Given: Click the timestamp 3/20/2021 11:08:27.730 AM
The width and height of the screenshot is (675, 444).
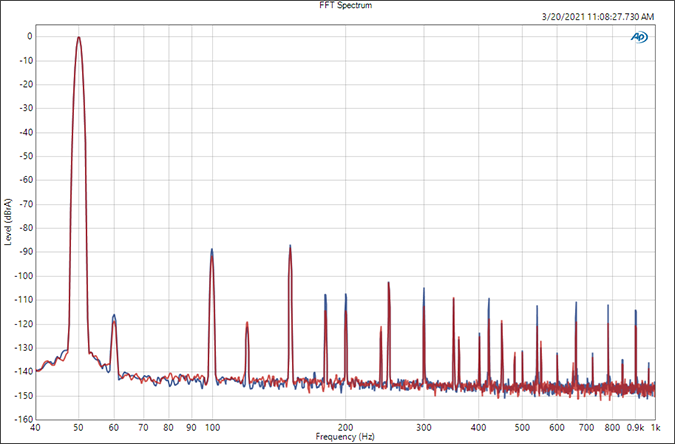Looking at the screenshot, I should 598,17.
